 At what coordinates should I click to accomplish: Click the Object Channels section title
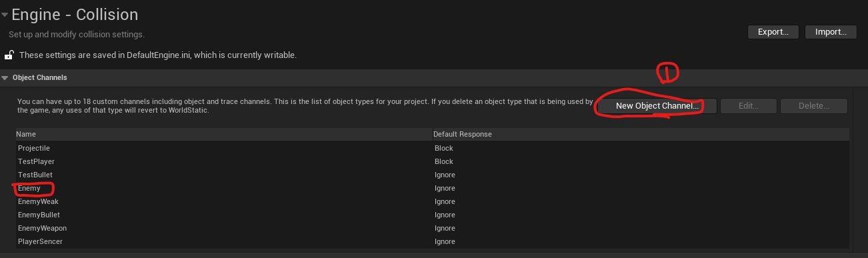tap(39, 78)
